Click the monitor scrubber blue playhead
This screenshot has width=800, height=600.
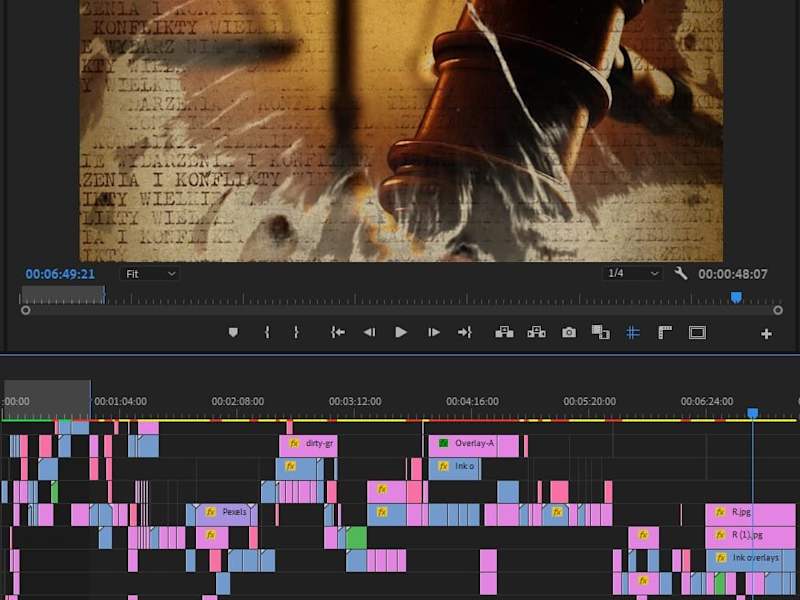pos(736,297)
